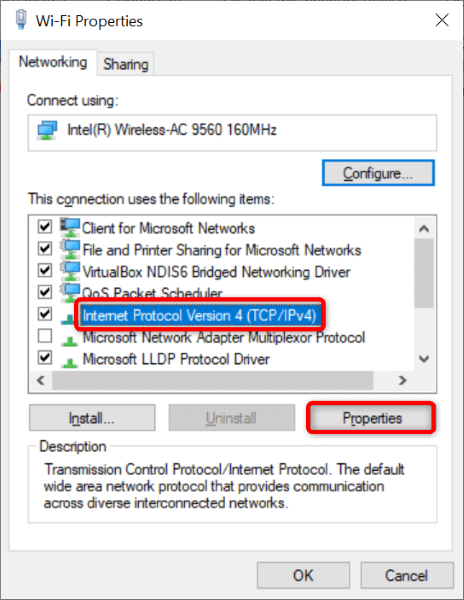Viewport: 464px width, 600px height.
Task: Enable Microsoft Network Adapter Multiplexor Protocol checkbox
Action: [x=45, y=336]
